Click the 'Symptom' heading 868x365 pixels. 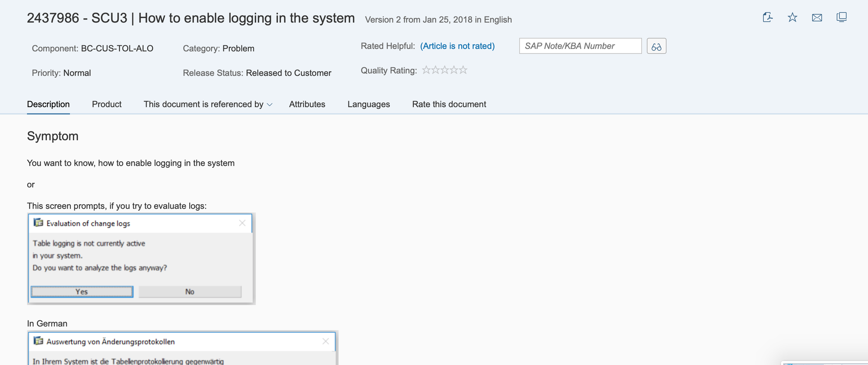53,136
